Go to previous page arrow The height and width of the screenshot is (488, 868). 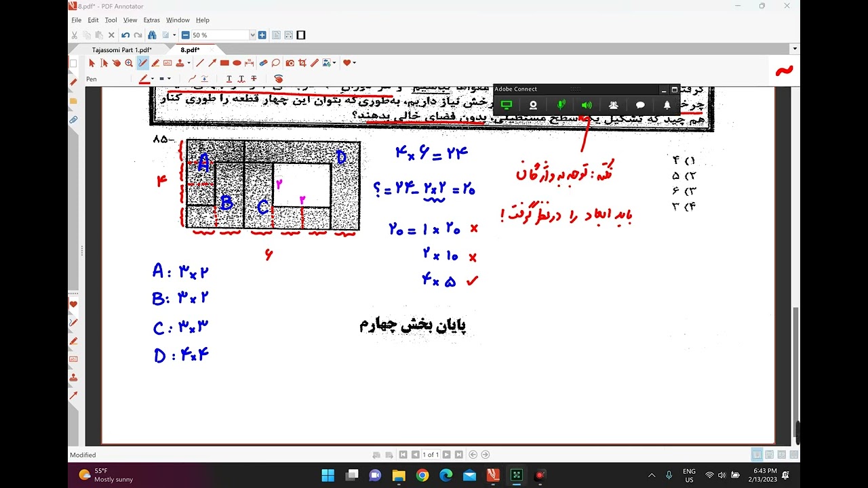click(x=415, y=455)
